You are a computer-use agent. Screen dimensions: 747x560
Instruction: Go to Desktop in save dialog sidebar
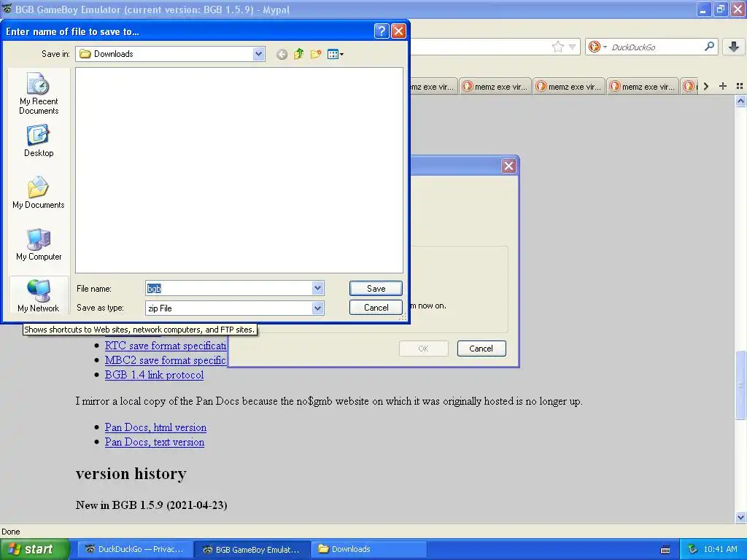click(x=39, y=141)
